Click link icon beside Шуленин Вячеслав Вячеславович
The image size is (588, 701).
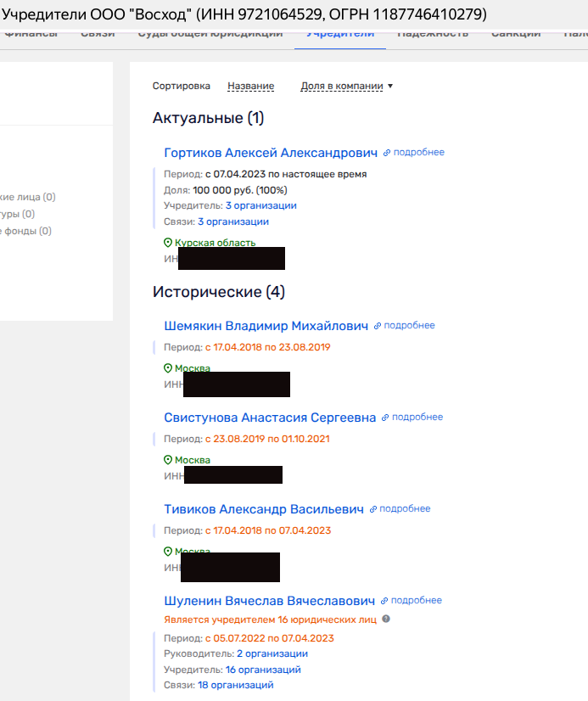[385, 601]
